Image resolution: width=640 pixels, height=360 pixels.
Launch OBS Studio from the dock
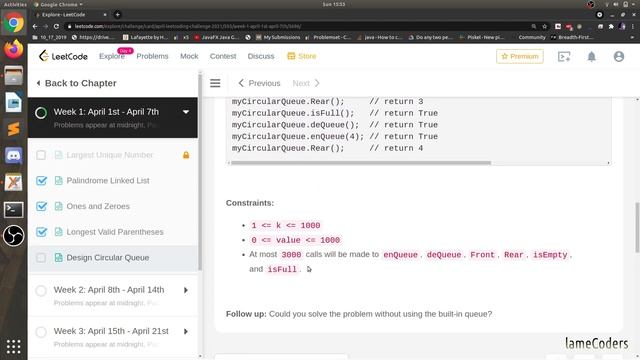(x=13, y=236)
